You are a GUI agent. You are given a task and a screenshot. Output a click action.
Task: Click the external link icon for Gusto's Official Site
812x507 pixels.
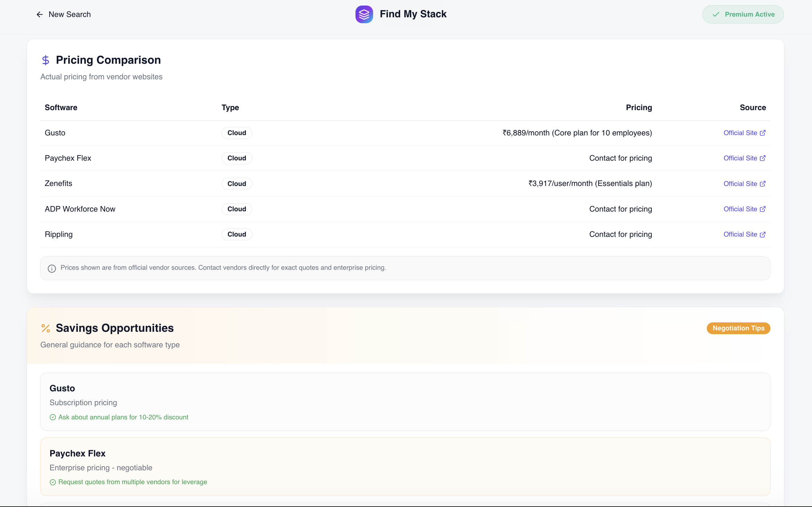click(x=763, y=133)
